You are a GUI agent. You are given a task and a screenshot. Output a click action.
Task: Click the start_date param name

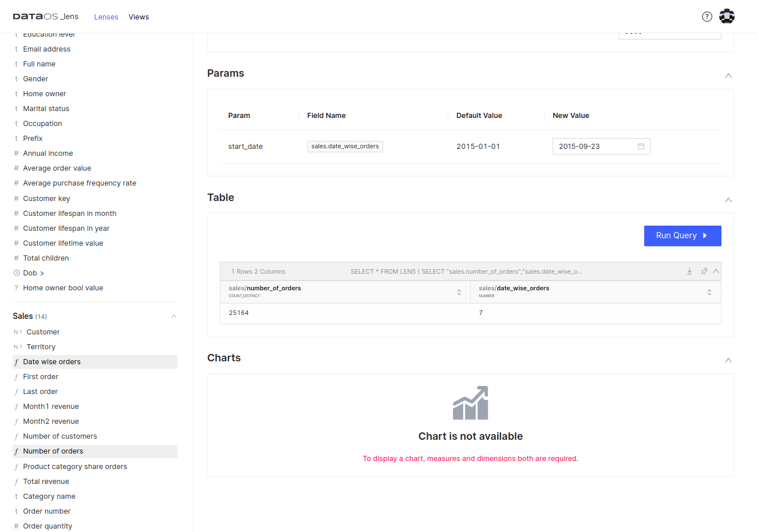pos(246,147)
